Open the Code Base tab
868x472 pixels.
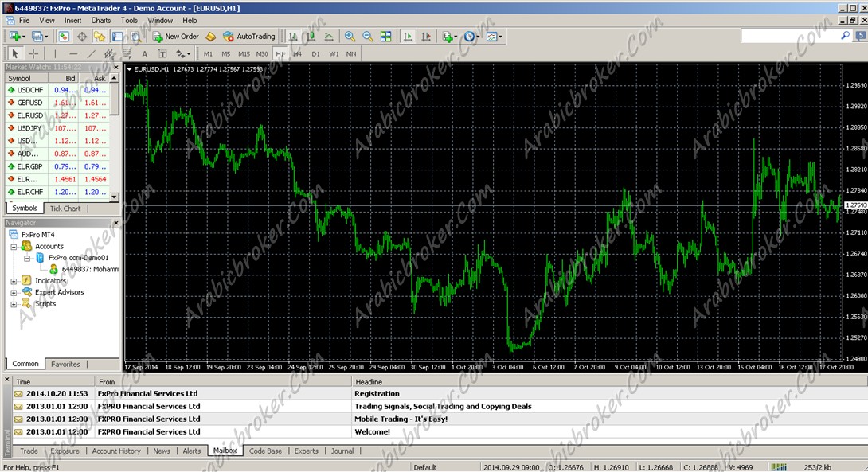tap(265, 451)
